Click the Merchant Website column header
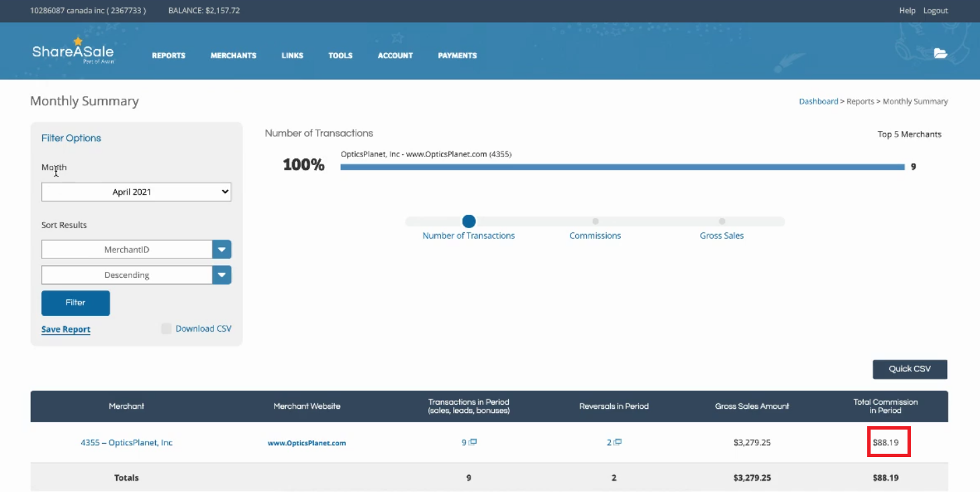Screen dimensions: 980x492 tap(307, 406)
